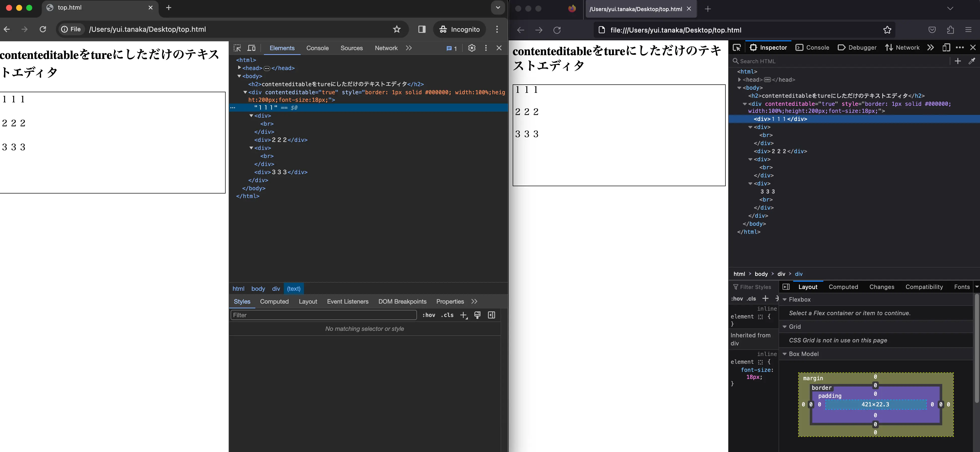
Task: Select the inspect element cursor in Chrome DevTools
Action: [x=237, y=48]
